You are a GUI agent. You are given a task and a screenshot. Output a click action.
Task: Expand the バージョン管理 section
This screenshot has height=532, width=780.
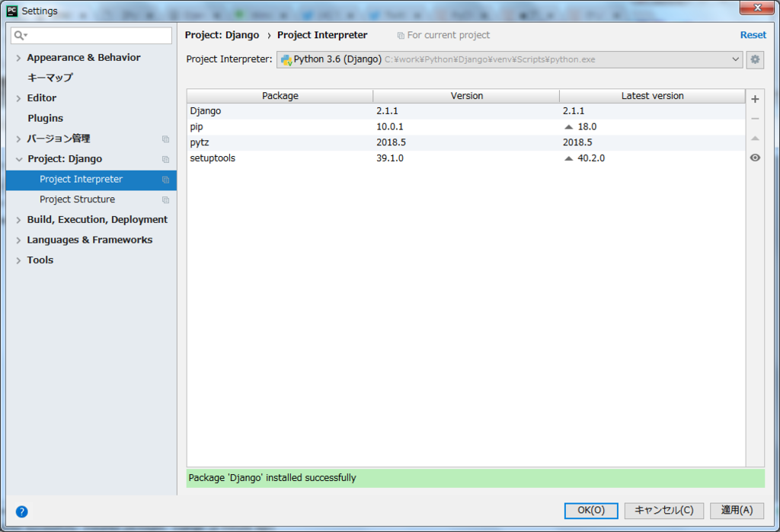click(x=18, y=139)
